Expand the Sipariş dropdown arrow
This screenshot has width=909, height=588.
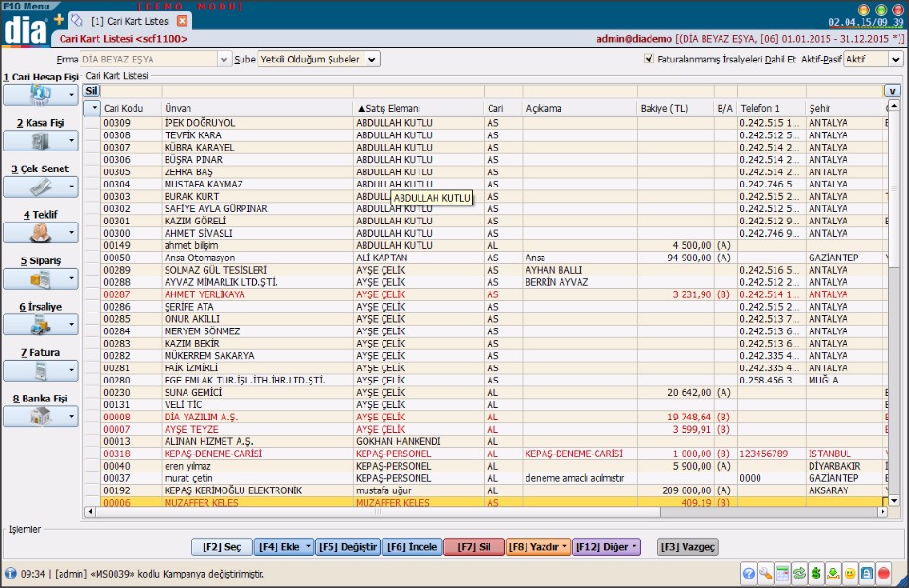71,279
